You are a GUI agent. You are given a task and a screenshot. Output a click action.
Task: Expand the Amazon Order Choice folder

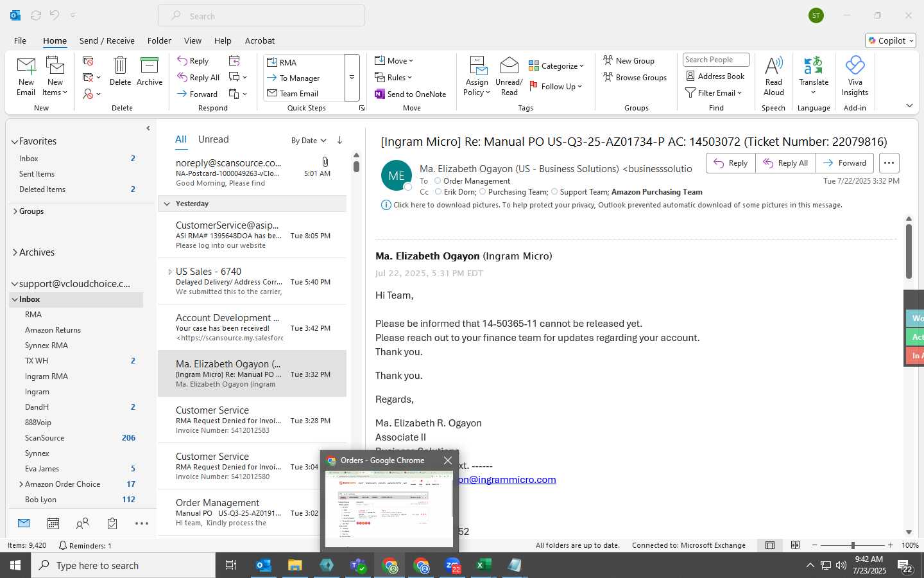[x=21, y=484]
